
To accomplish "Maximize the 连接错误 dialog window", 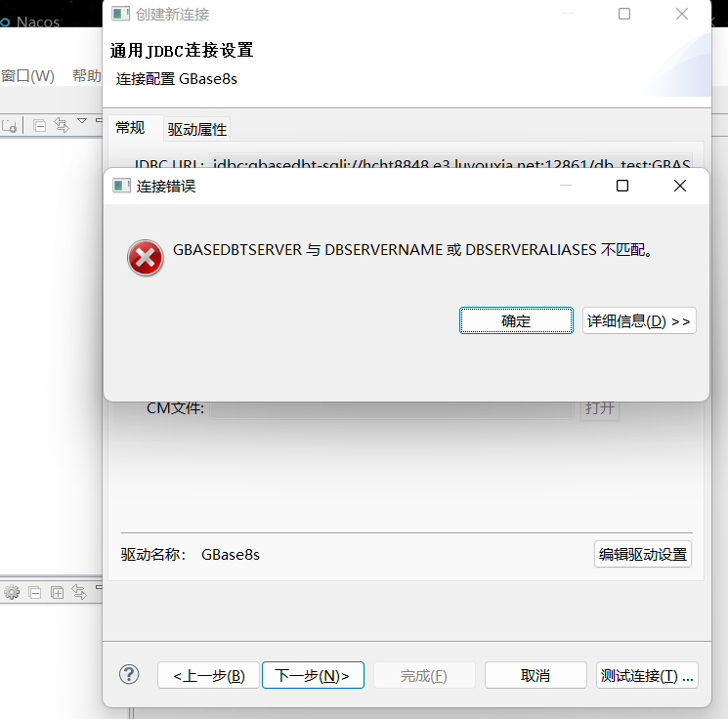I will (x=622, y=186).
